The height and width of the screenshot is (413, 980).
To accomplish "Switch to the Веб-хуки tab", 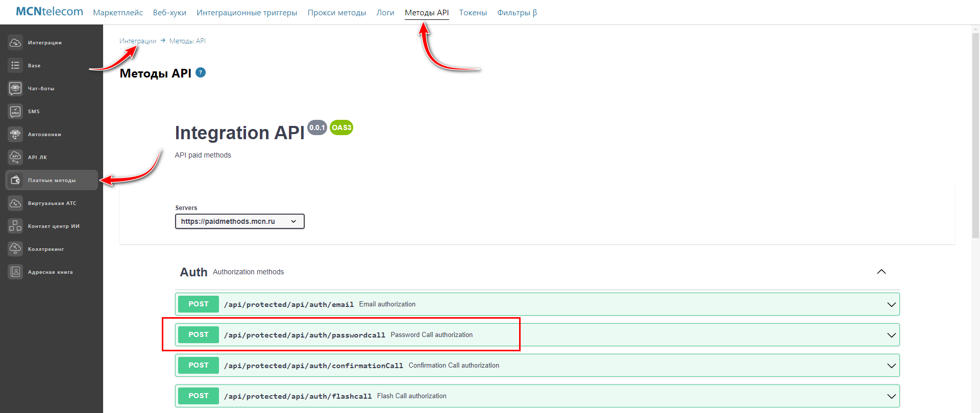I will tap(169, 13).
